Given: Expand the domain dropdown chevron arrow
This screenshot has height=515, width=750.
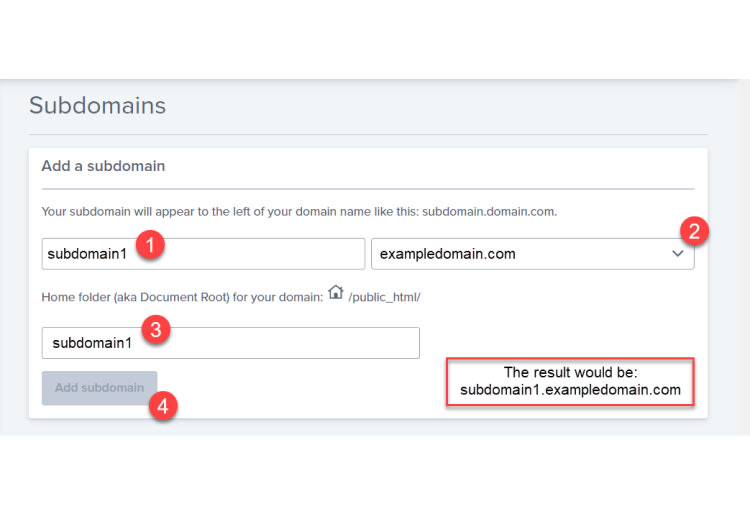Looking at the screenshot, I should pyautogui.click(x=677, y=253).
